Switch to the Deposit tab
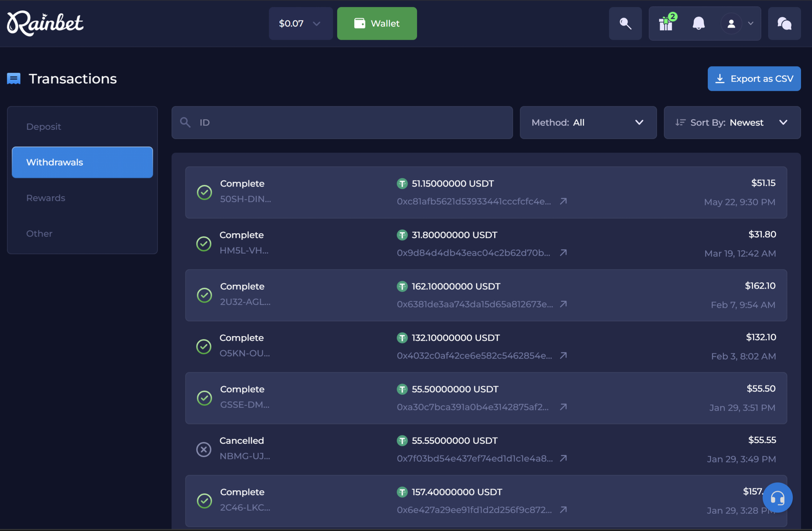This screenshot has height=531, width=812. point(82,127)
